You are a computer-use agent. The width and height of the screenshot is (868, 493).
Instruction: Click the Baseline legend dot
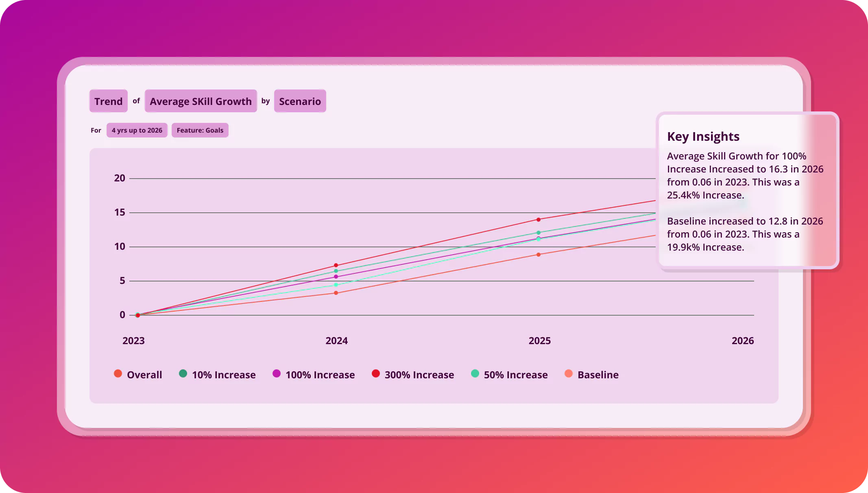pyautogui.click(x=569, y=374)
